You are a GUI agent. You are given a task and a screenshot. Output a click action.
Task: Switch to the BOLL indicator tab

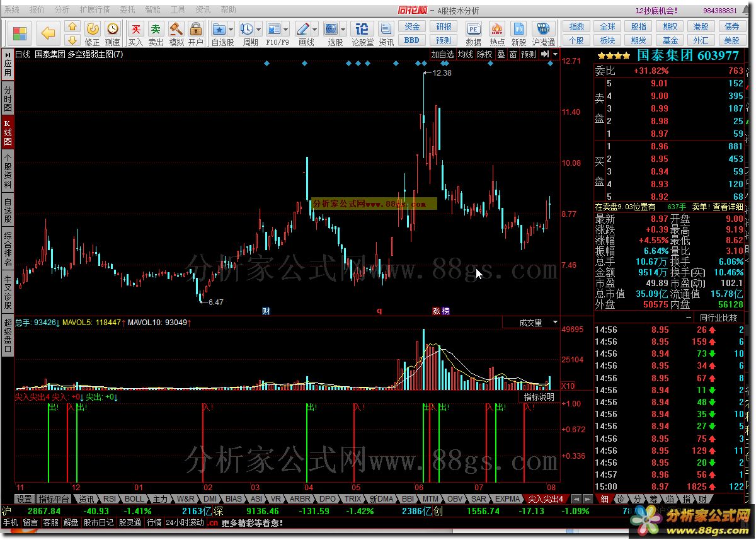pyautogui.click(x=134, y=498)
